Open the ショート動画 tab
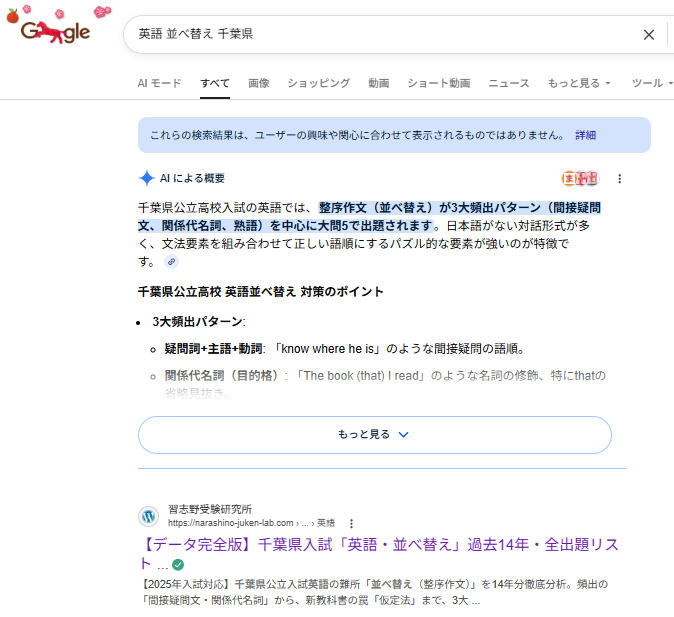The width and height of the screenshot is (674, 617). pyautogui.click(x=438, y=83)
